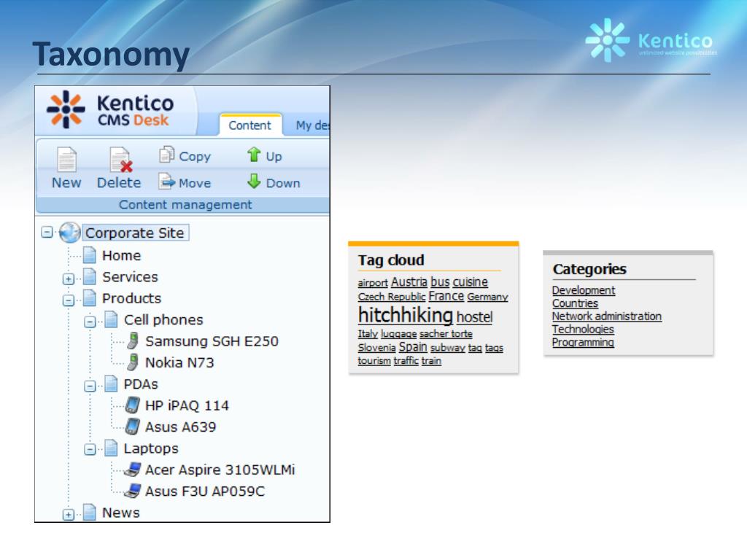This screenshot has height=560, width=747.
Task: Click the Home page document icon
Action: pyautogui.click(x=90, y=254)
